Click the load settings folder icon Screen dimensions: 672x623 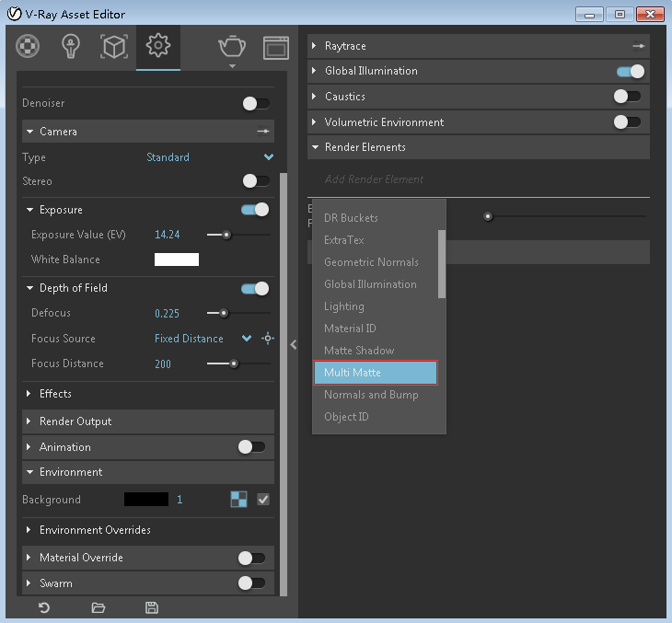click(98, 607)
